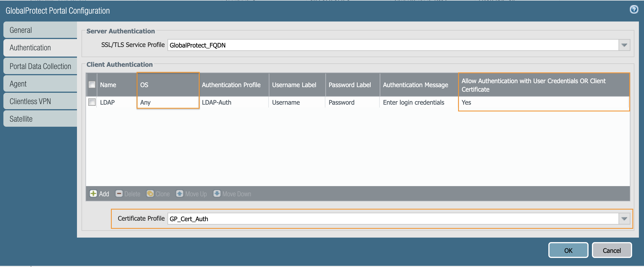Open the SSL/TLS Service Profile dropdown

coord(625,45)
